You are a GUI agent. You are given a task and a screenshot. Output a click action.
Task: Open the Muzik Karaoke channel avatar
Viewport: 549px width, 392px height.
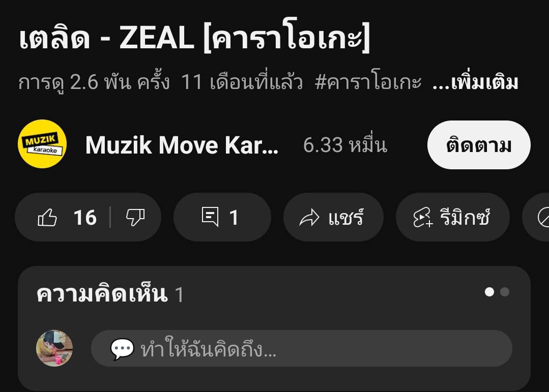point(42,144)
